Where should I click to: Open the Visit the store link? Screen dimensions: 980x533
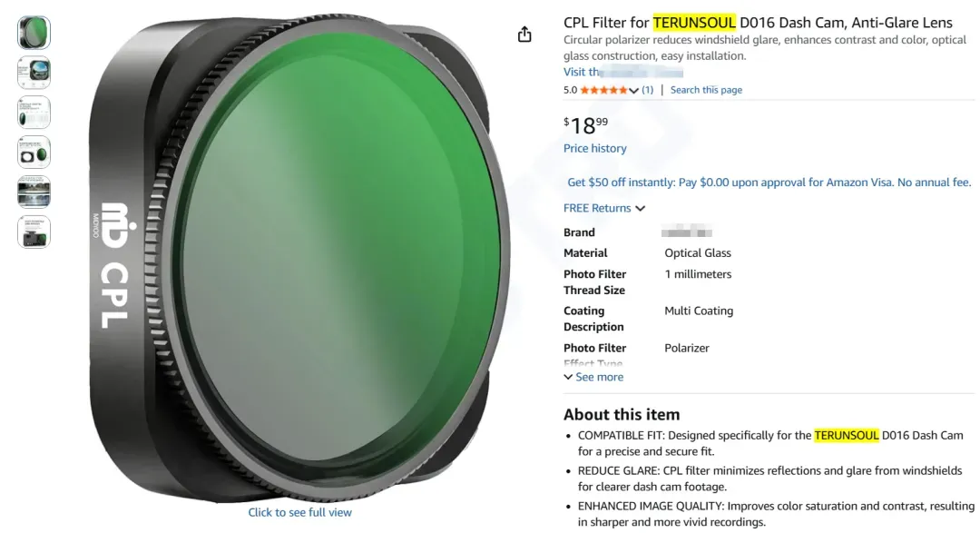(x=623, y=72)
